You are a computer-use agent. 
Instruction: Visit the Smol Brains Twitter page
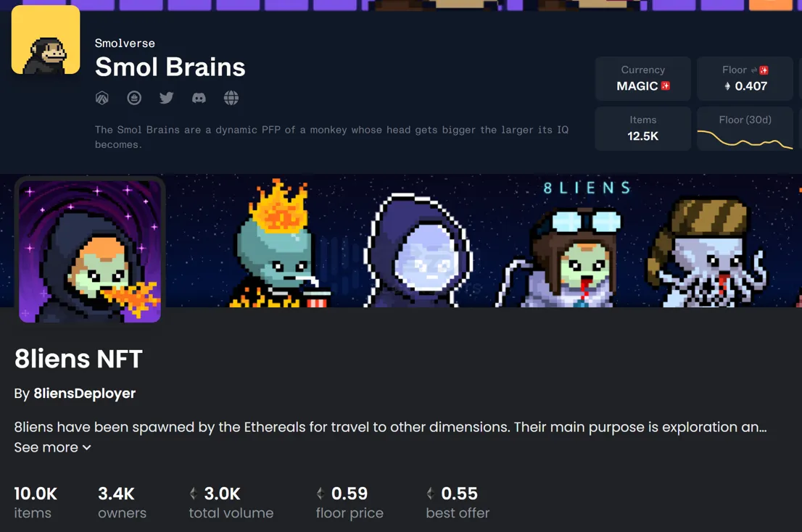166,98
